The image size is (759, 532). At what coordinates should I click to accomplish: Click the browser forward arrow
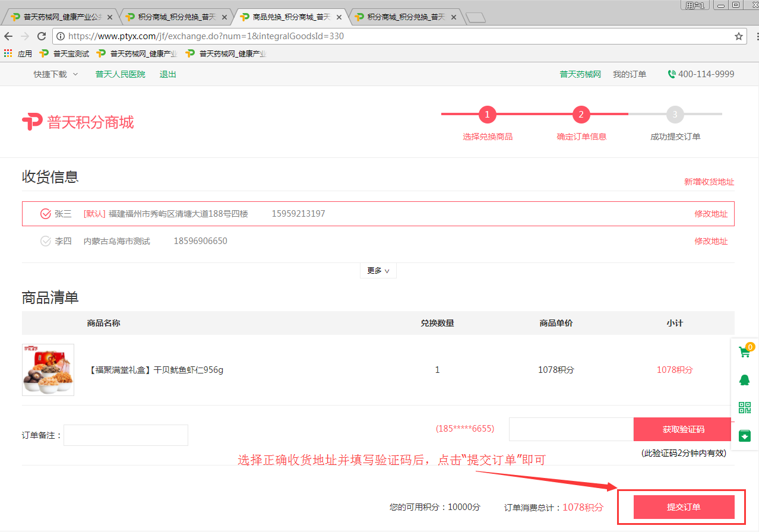coord(25,36)
